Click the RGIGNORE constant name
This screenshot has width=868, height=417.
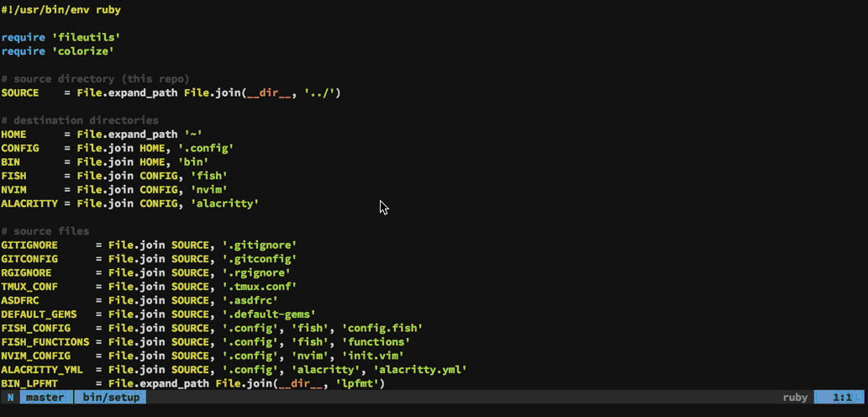point(26,273)
